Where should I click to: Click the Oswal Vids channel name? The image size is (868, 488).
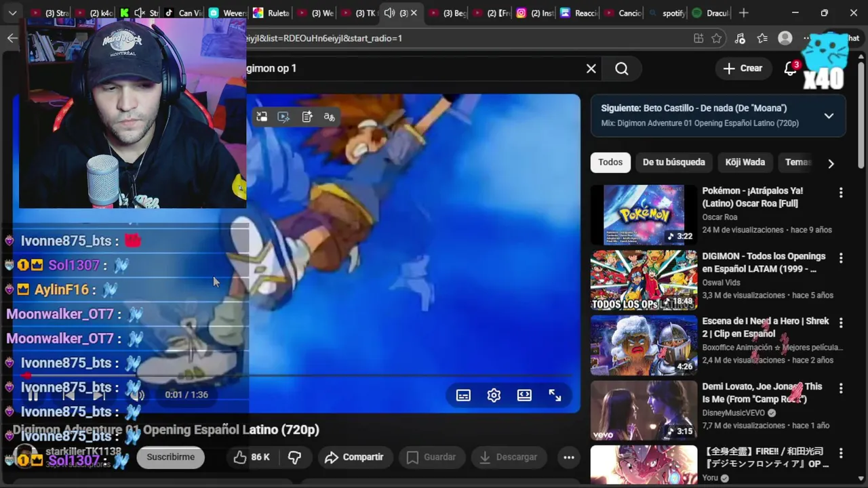click(x=721, y=283)
